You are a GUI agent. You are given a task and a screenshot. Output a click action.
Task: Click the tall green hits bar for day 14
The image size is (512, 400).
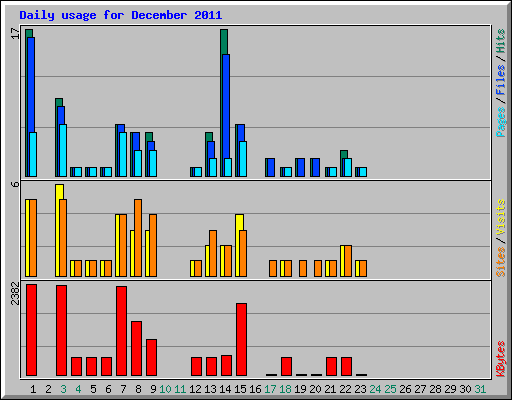(x=224, y=42)
